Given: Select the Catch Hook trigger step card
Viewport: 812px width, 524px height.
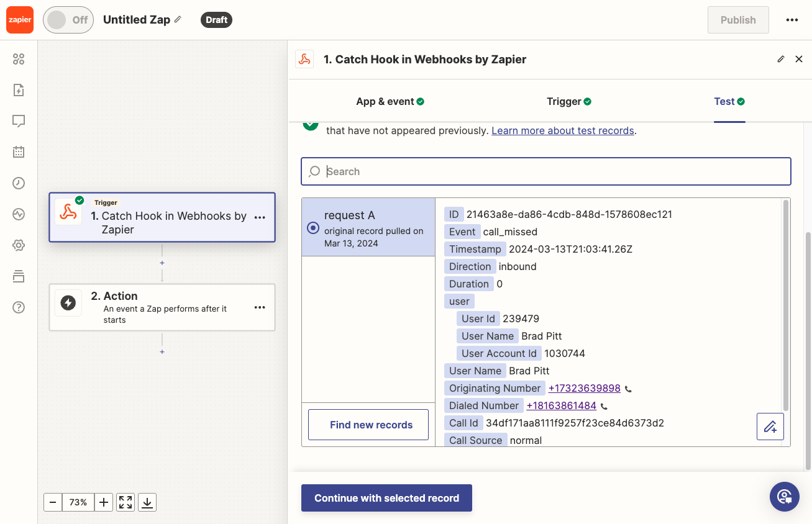Looking at the screenshot, I should (x=162, y=217).
